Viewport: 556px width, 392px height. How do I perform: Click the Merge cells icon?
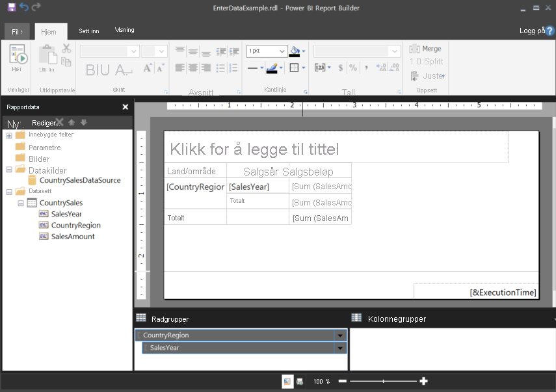click(x=414, y=49)
